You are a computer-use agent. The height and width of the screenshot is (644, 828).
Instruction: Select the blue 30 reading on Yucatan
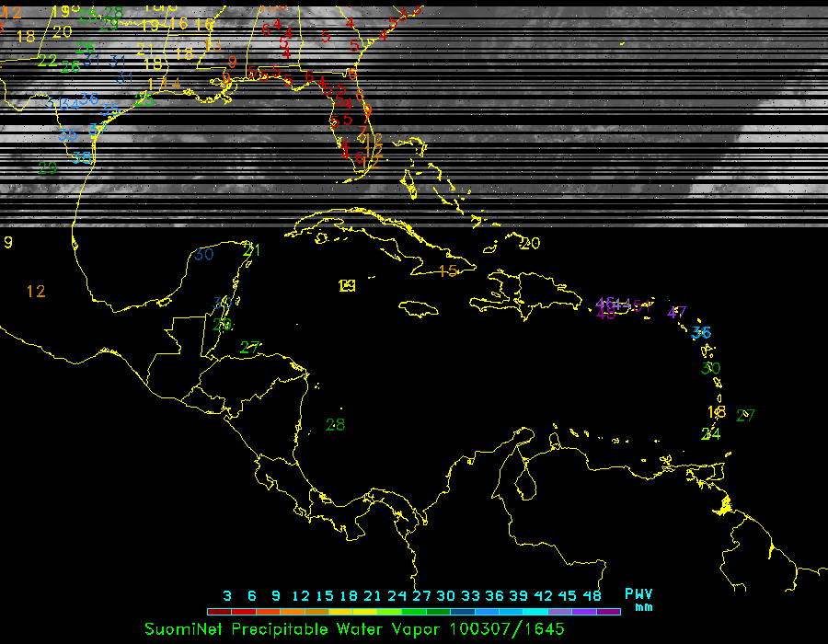click(x=203, y=254)
